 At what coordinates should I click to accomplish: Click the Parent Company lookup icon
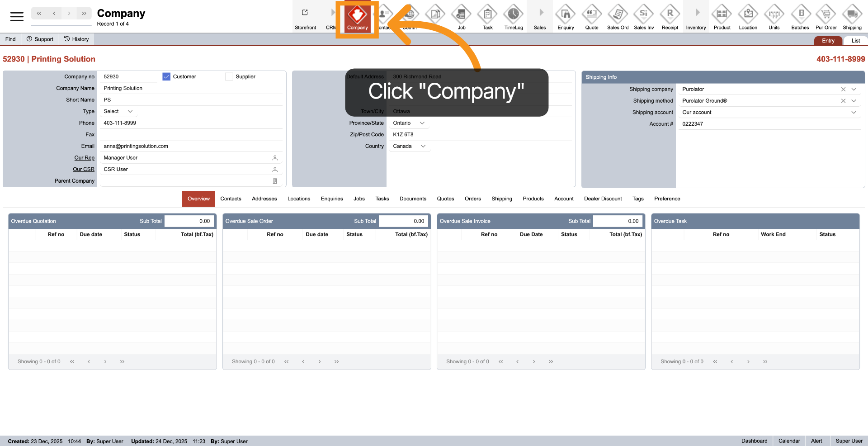275,181
